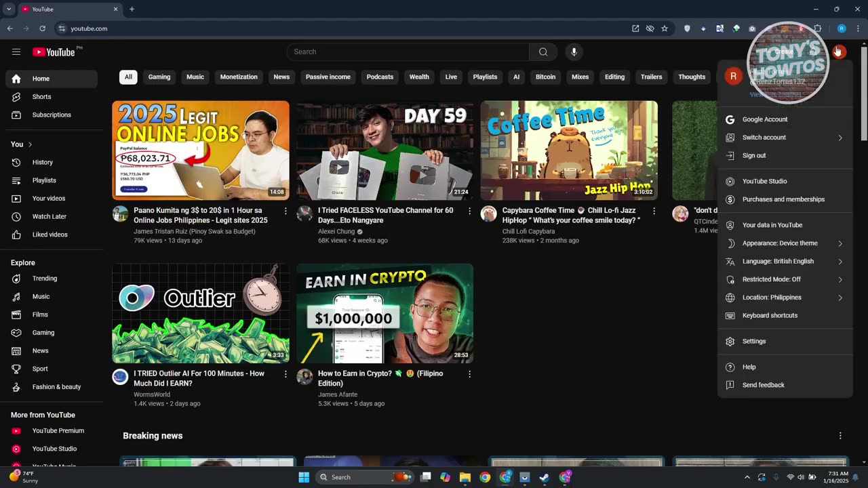Image resolution: width=868 pixels, height=488 pixels.
Task: Open Purchases and memberships
Action: pos(785,199)
